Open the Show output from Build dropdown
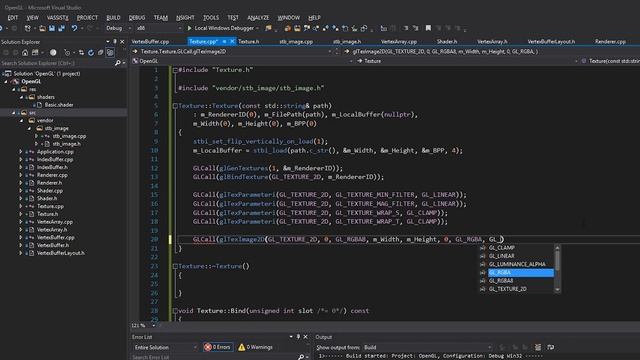 click(428, 347)
